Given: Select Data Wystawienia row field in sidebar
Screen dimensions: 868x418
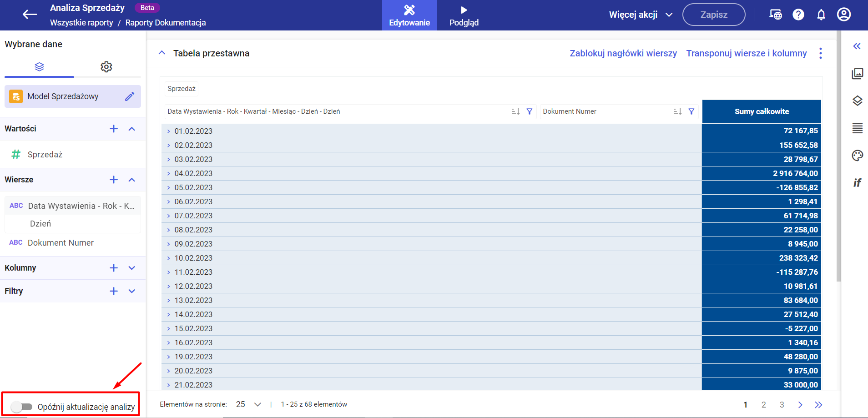Looking at the screenshot, I should [73, 206].
